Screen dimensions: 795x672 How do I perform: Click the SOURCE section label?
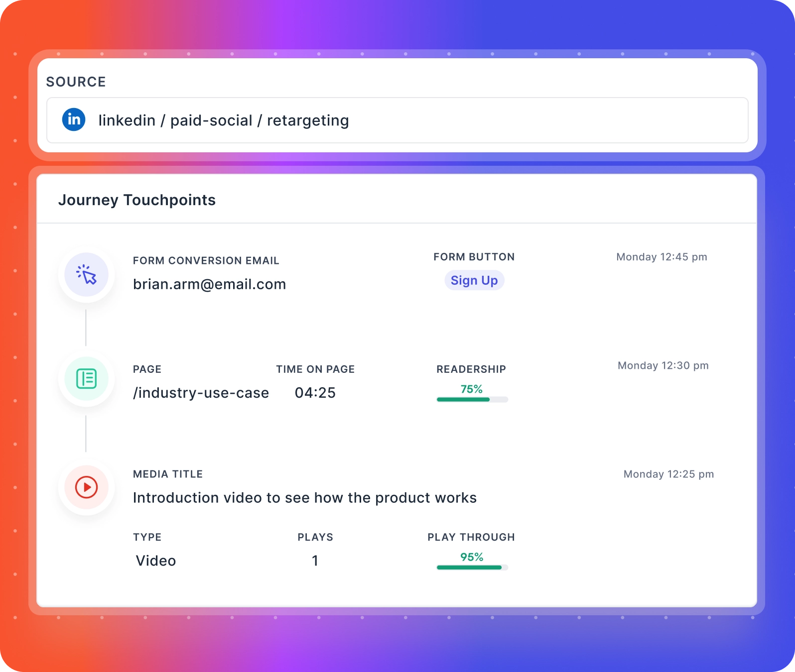coord(76,82)
